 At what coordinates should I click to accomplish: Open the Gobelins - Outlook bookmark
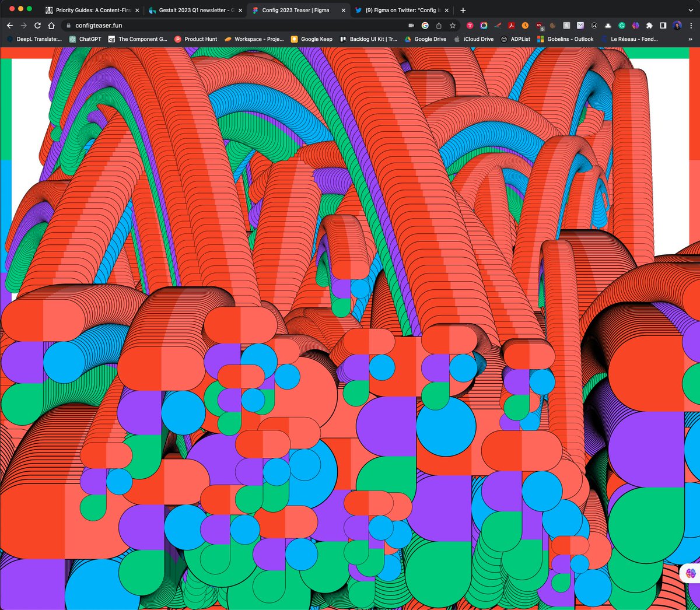565,39
